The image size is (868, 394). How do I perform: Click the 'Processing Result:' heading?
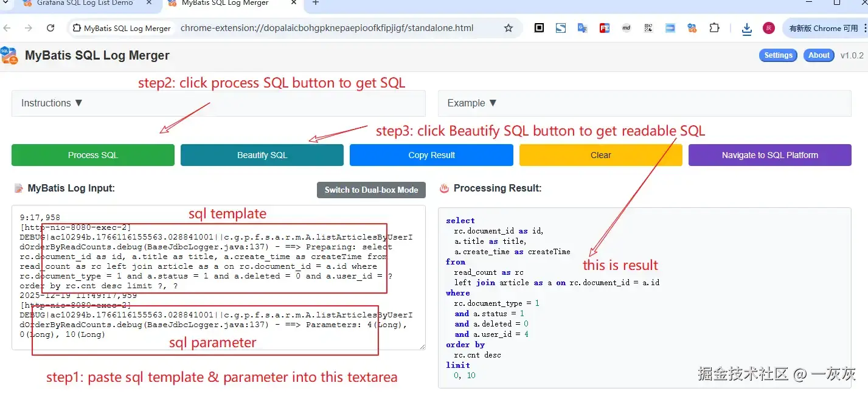[498, 188]
